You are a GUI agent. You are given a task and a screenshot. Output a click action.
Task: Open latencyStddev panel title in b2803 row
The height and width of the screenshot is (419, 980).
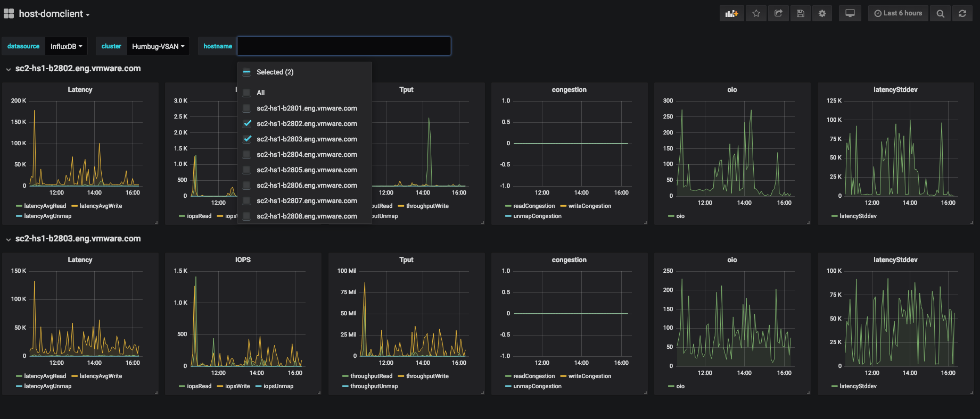point(895,260)
